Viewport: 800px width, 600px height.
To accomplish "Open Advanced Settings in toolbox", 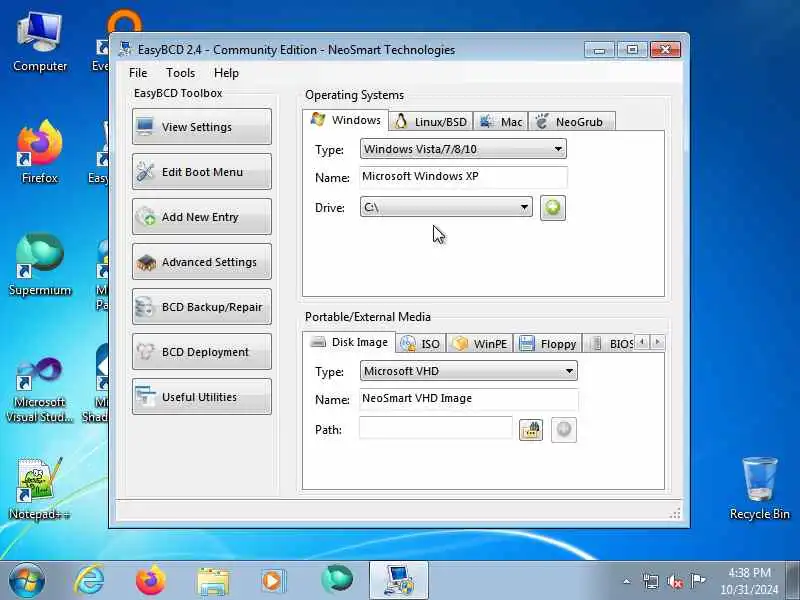I will pyautogui.click(x=202, y=262).
